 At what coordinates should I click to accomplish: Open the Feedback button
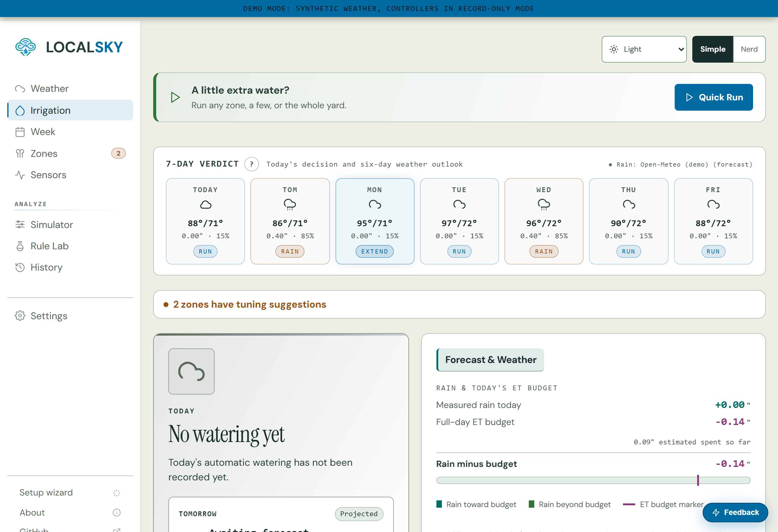click(735, 513)
